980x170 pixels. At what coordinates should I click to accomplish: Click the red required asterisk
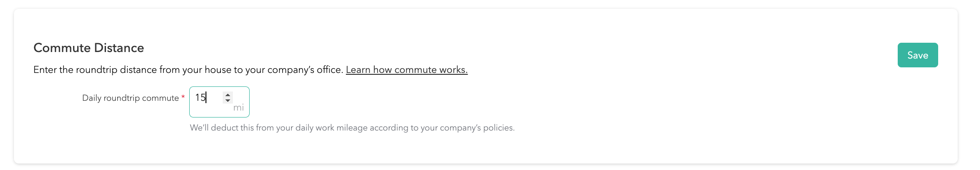[x=183, y=97]
